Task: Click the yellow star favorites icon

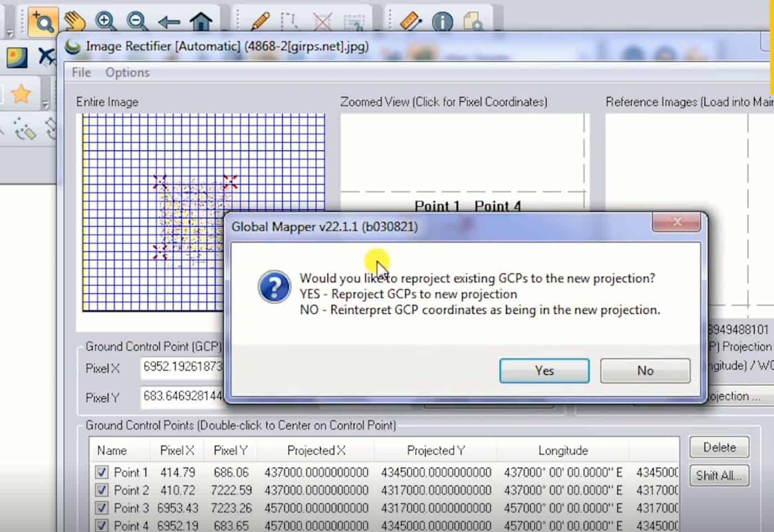Action: tap(21, 94)
